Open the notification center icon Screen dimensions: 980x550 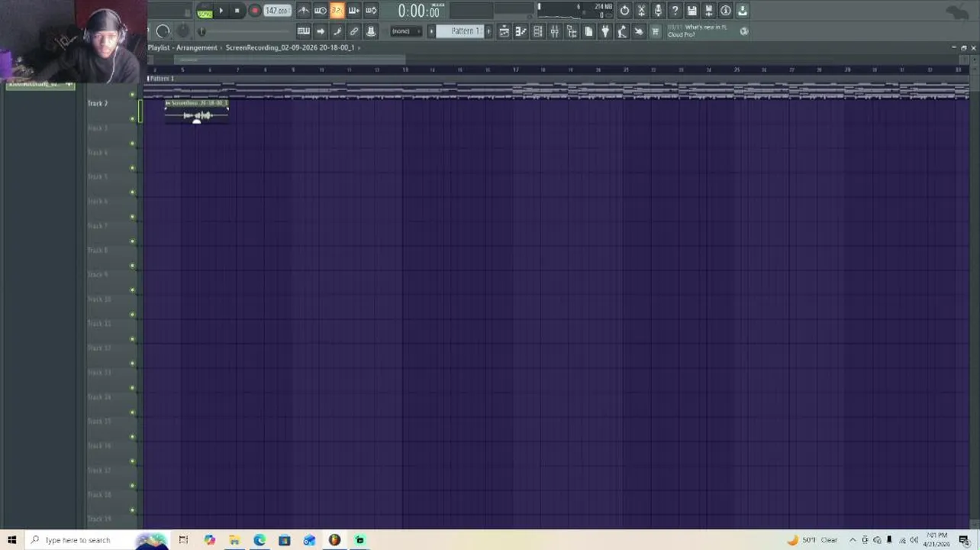pyautogui.click(x=965, y=540)
